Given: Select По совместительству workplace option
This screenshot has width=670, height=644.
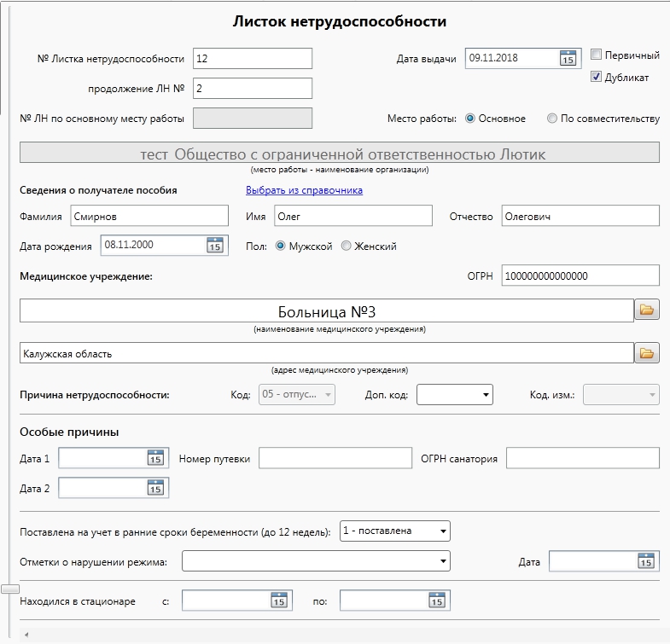Looking at the screenshot, I should click(552, 119).
